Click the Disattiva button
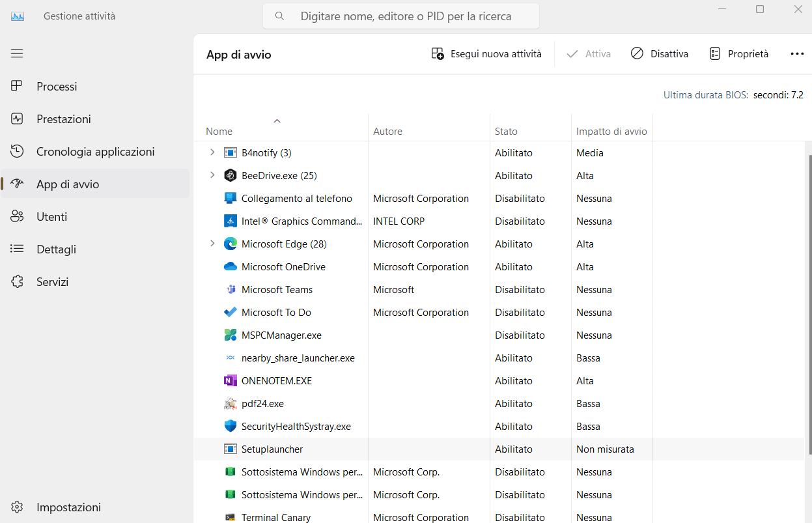 click(x=660, y=54)
